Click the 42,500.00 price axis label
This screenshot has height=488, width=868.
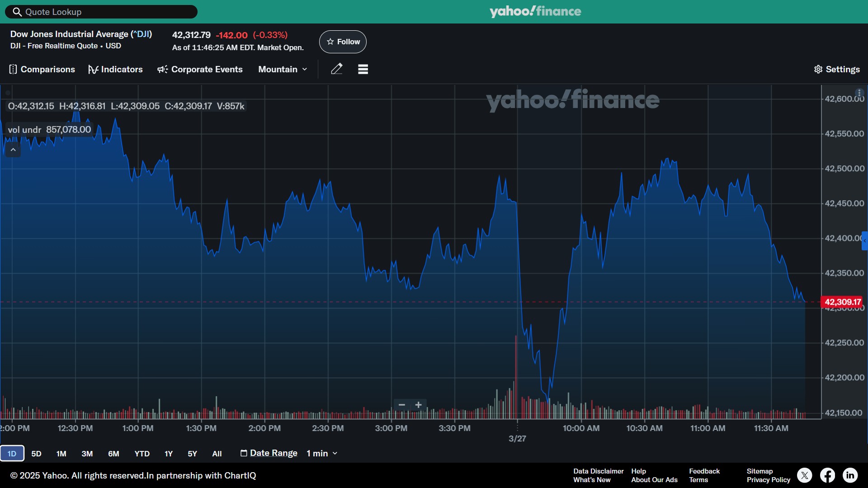point(844,169)
